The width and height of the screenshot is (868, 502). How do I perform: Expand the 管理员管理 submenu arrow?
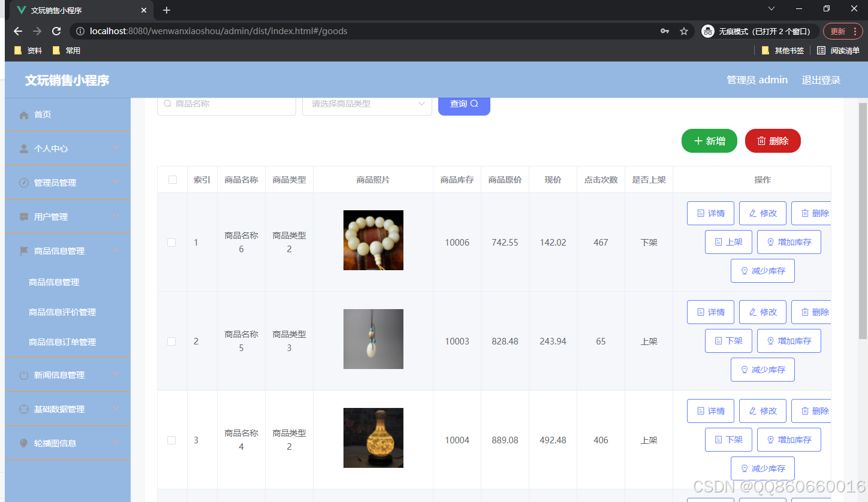coord(116,182)
